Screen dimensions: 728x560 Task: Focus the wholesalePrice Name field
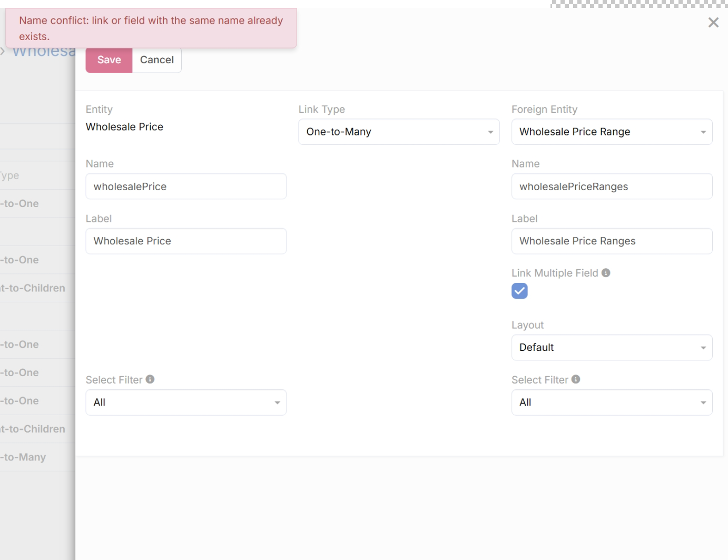click(185, 186)
